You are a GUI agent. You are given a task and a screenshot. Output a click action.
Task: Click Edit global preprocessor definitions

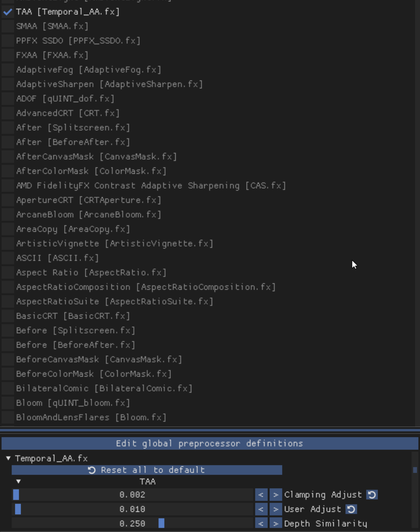coord(209,444)
